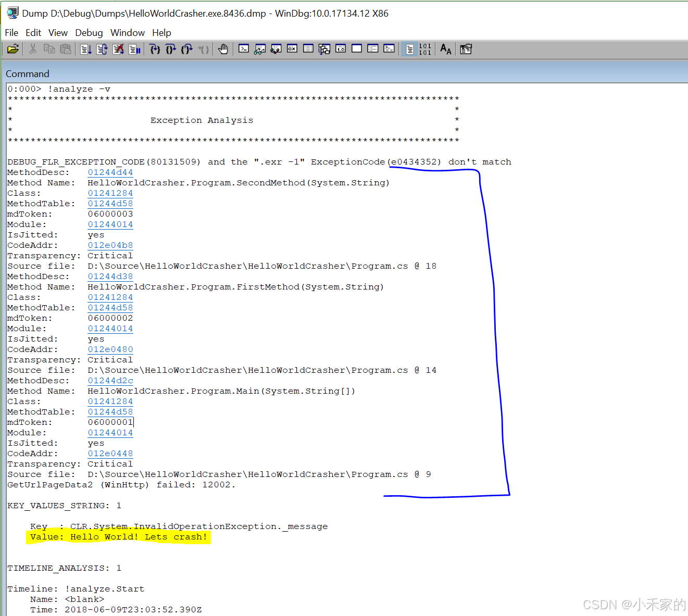Open the Window menu

coord(128,33)
